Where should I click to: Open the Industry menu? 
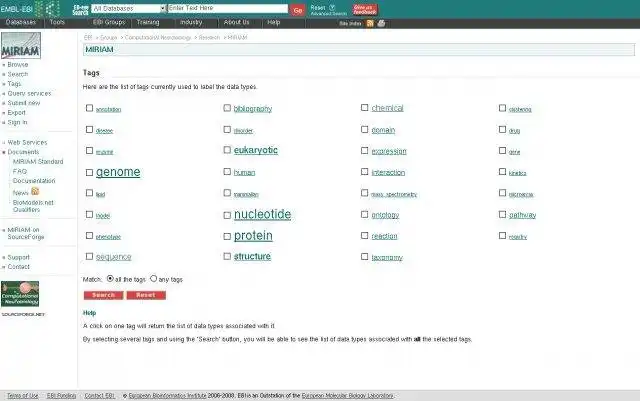pyautogui.click(x=191, y=22)
